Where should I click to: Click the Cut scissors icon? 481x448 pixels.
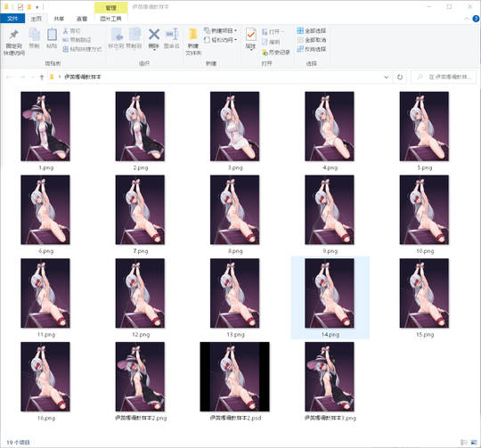[65, 31]
